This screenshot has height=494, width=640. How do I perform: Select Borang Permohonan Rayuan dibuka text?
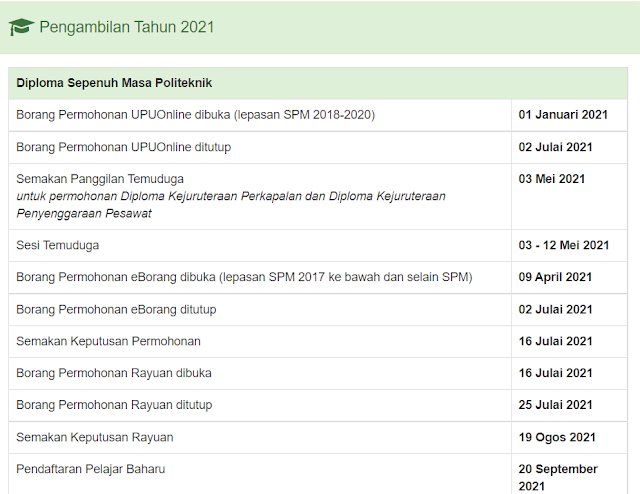(x=113, y=373)
